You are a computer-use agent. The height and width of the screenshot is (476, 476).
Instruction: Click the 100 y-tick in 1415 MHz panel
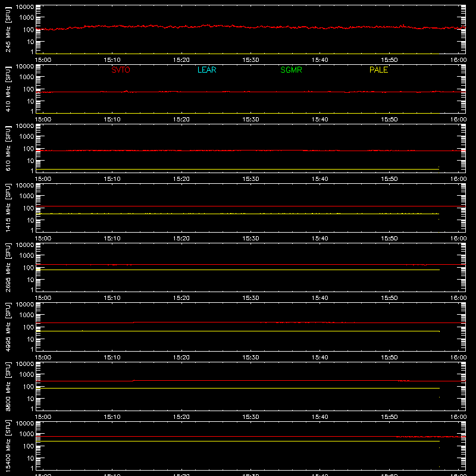point(29,208)
